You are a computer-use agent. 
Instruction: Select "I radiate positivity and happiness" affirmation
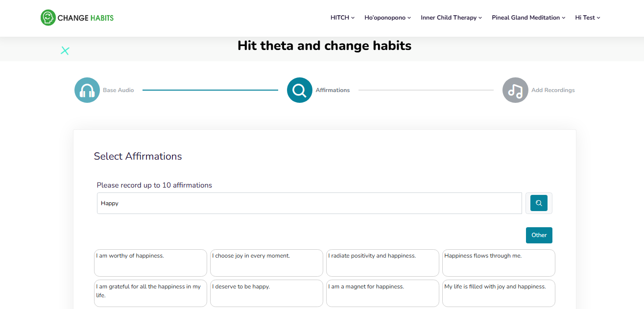382,263
